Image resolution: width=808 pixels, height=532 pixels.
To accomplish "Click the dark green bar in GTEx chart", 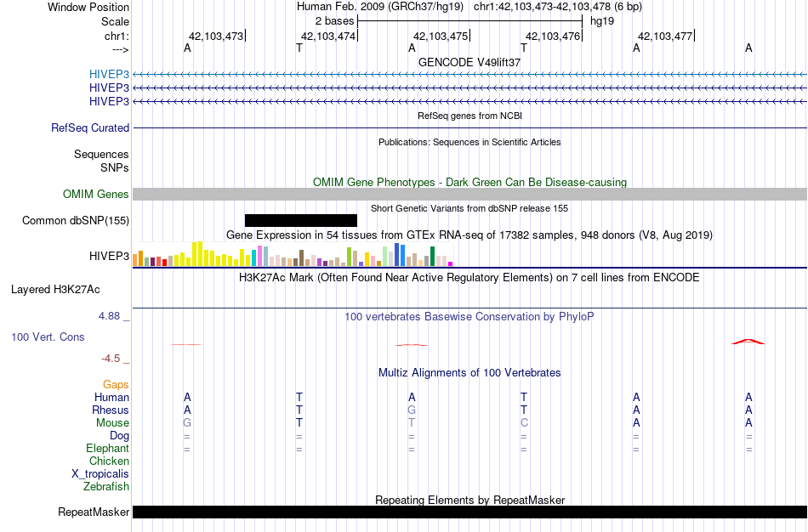I will [432, 257].
